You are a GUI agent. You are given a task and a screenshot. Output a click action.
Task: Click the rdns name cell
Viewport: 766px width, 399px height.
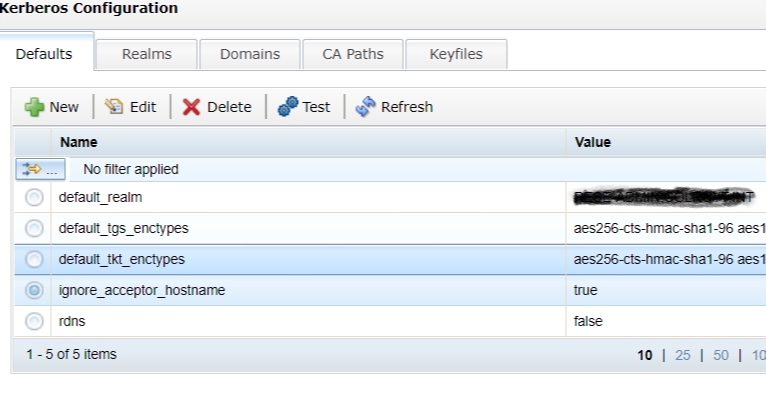click(x=308, y=321)
